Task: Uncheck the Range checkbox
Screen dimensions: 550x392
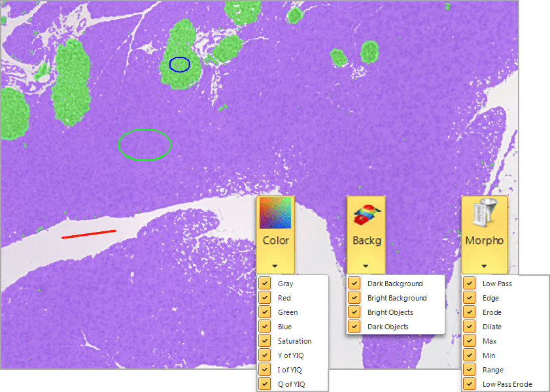Action: (x=470, y=370)
